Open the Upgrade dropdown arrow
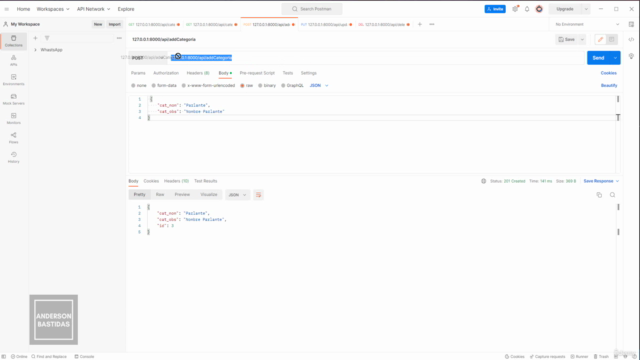This screenshot has width=640, height=360. (x=586, y=9)
